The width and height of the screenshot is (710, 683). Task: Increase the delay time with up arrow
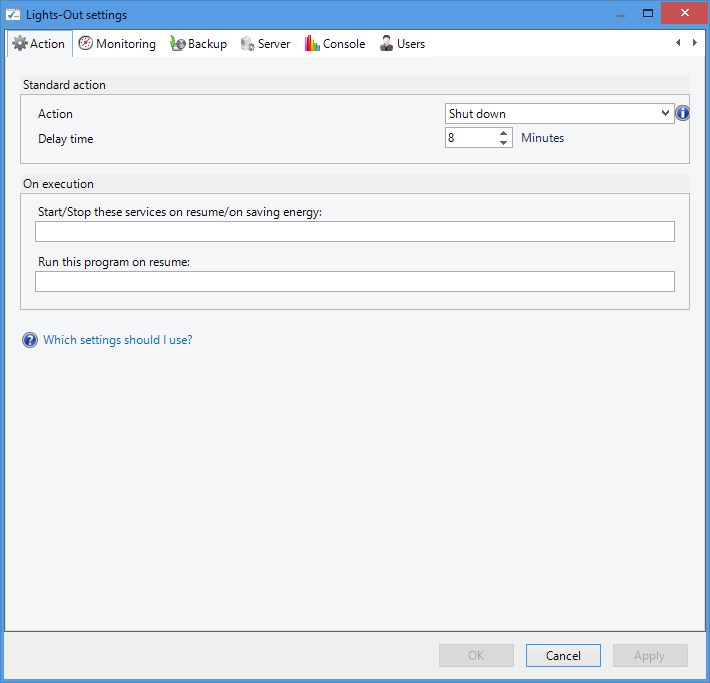point(504,133)
